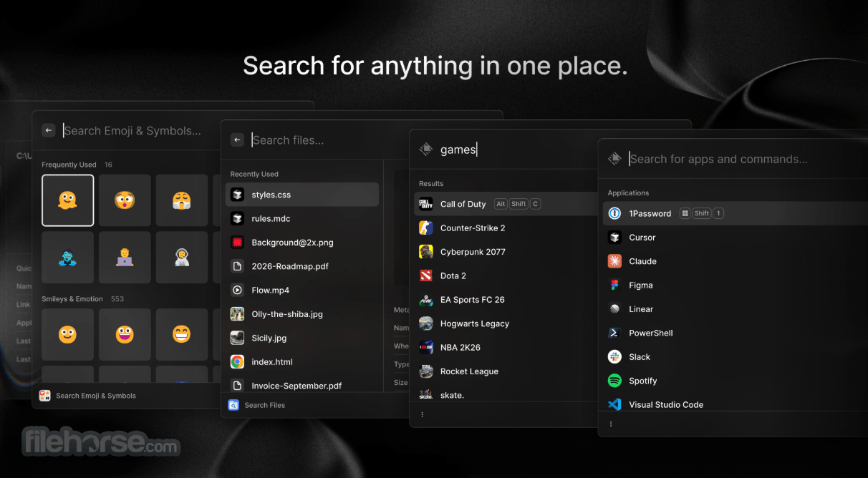Click the Dota 2 game icon
868x478 pixels.
point(426,275)
